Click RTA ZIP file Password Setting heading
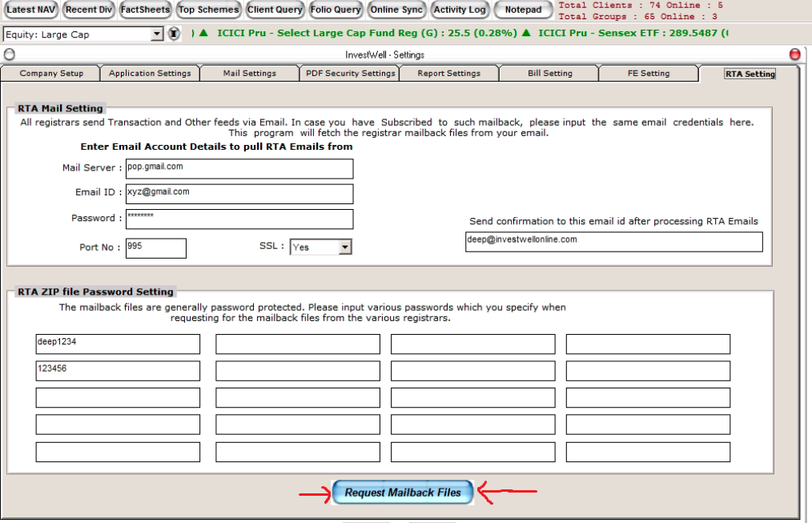The height and width of the screenshot is (523, 812). pyautogui.click(x=95, y=292)
